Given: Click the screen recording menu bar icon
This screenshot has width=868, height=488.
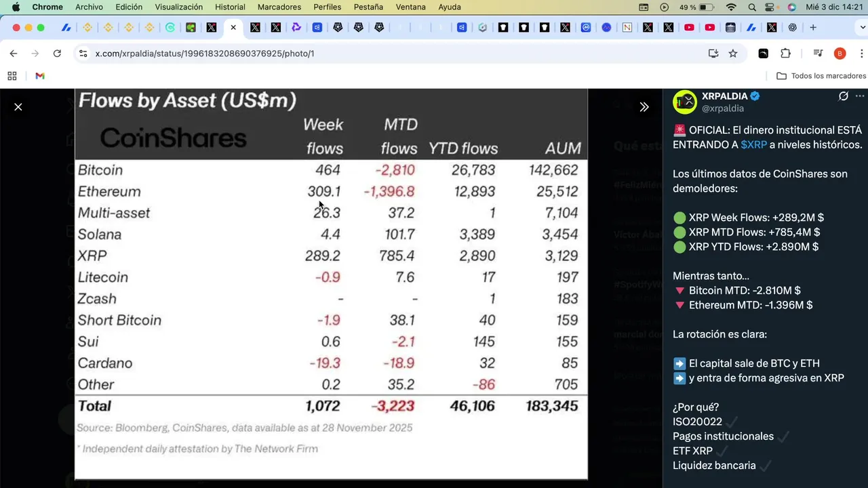Looking at the screenshot, I should tap(644, 7).
